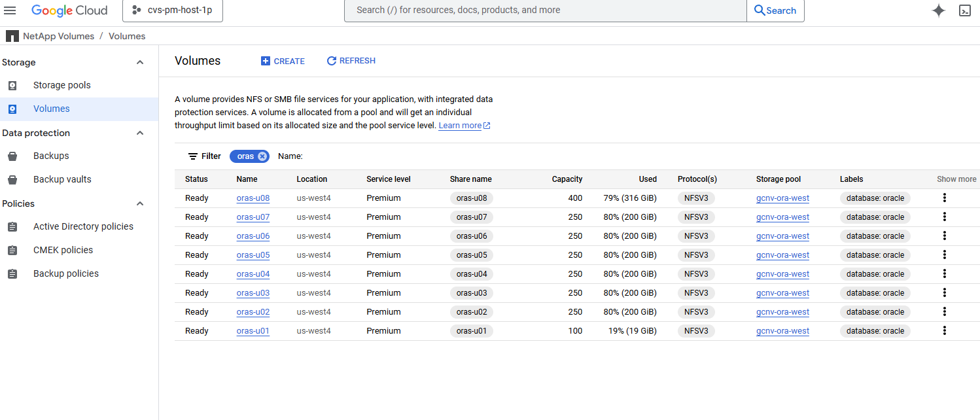Click the Backup vaults sidebar icon
Screen dimensions: 980x420
tap(12, 180)
